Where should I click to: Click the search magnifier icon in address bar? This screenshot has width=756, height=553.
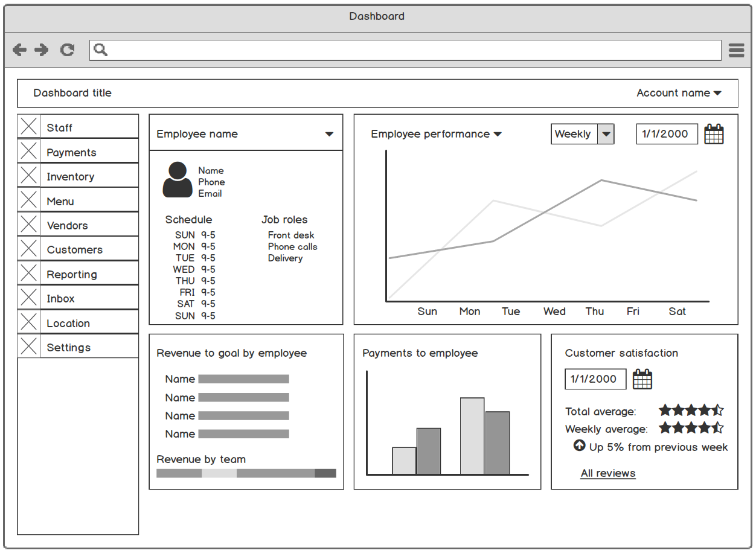pyautogui.click(x=101, y=50)
